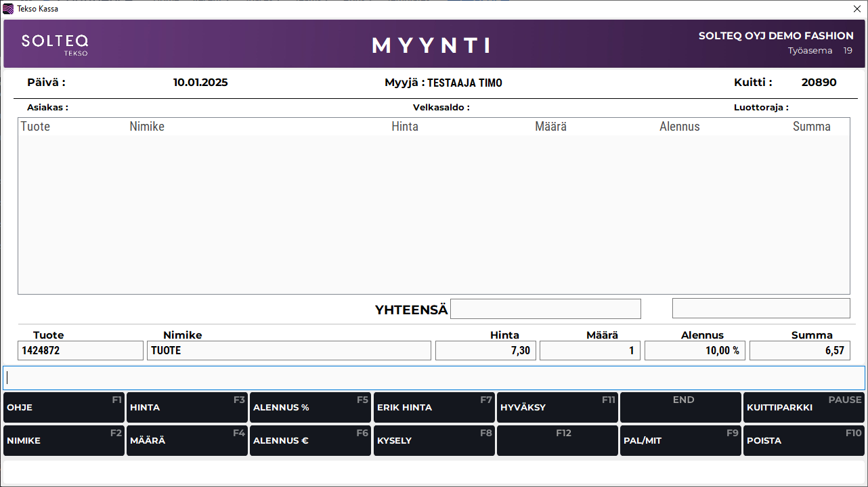Remove the item with POISTA F10 button

pyautogui.click(x=804, y=440)
